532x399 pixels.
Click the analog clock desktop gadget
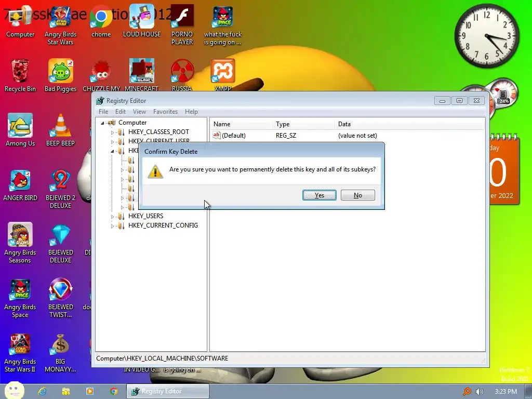pos(486,36)
